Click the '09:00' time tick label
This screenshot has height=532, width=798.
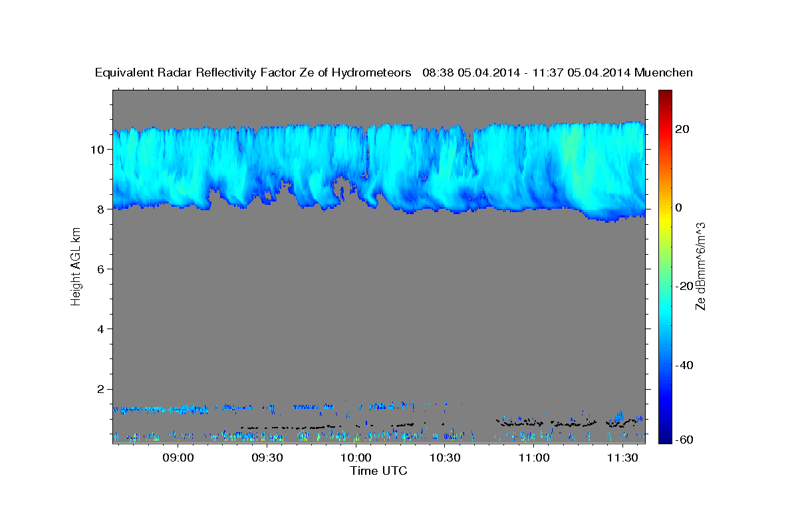point(178,458)
